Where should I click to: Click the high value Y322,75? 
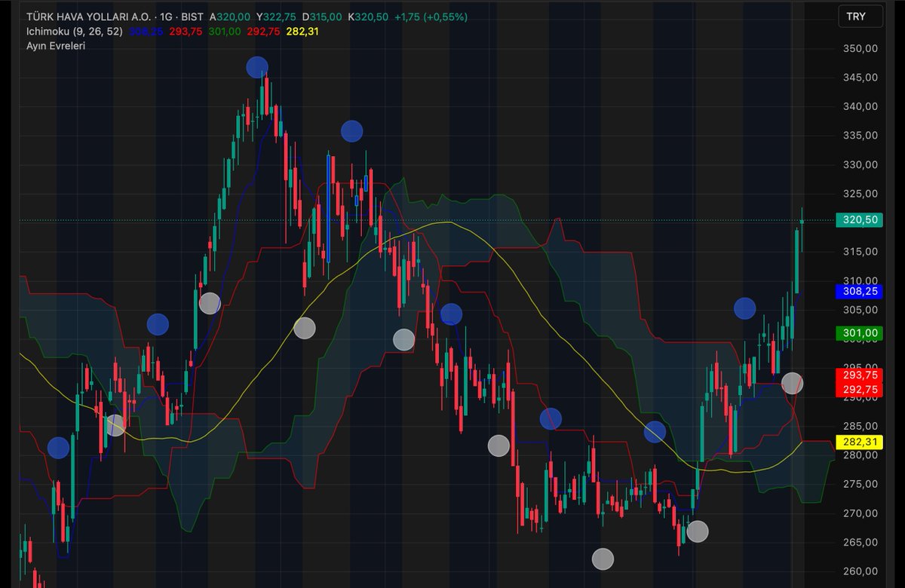276,17
